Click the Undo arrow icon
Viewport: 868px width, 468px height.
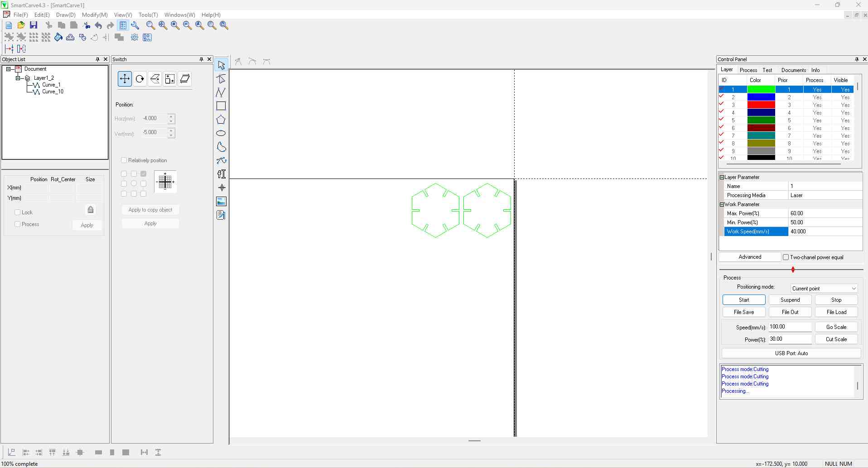point(98,25)
